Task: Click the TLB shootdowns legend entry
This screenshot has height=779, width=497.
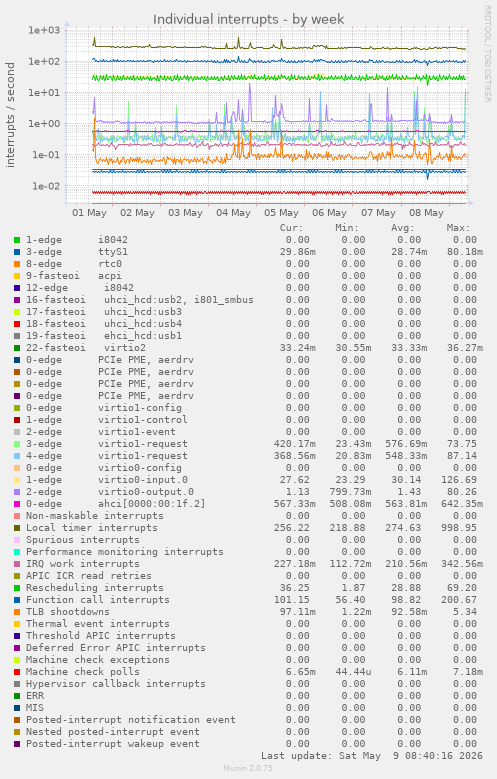Action: 68,612
